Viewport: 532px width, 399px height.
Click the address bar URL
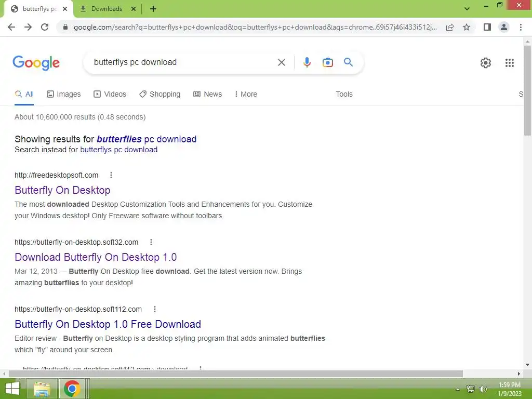pos(255,27)
